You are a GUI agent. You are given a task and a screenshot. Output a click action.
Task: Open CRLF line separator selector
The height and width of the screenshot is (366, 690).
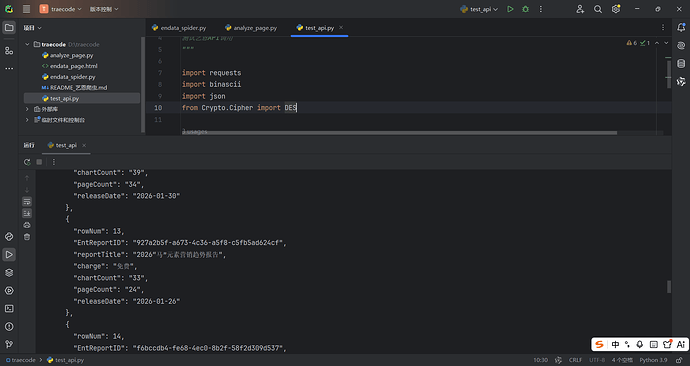(575, 360)
